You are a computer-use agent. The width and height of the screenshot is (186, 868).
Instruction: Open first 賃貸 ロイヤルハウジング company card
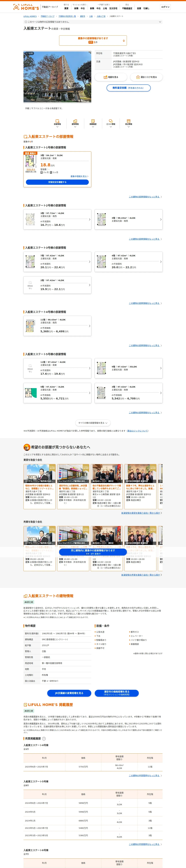click(x=40, y=486)
